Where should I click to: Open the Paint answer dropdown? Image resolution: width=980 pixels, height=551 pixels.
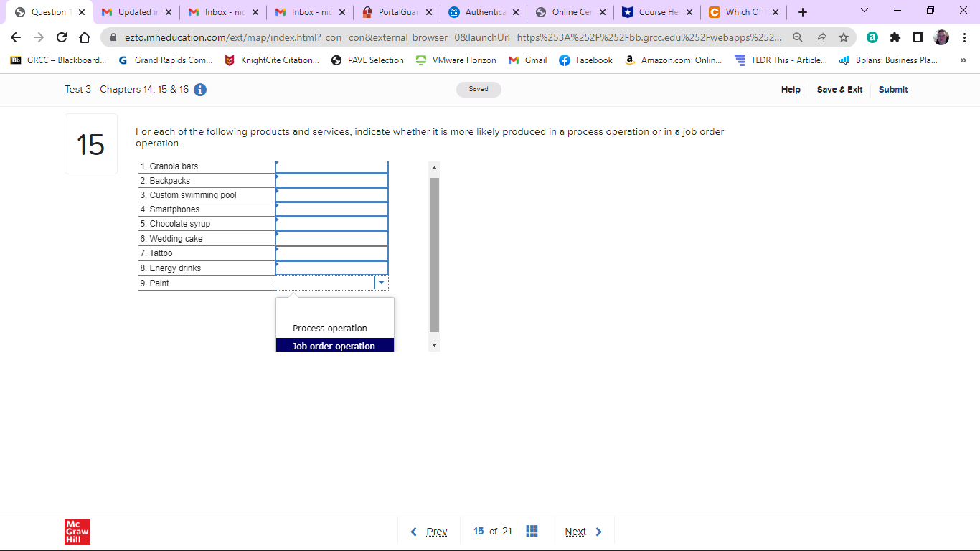point(381,282)
